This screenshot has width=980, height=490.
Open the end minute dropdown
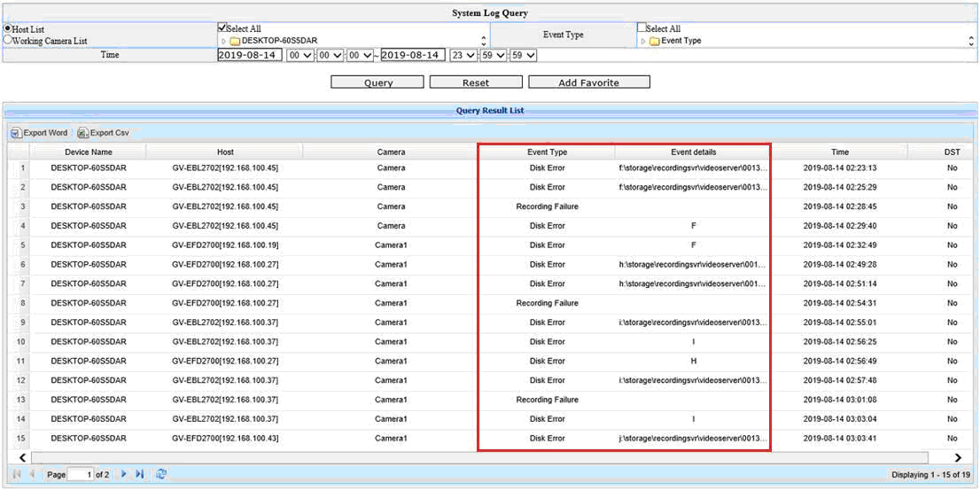pos(494,56)
